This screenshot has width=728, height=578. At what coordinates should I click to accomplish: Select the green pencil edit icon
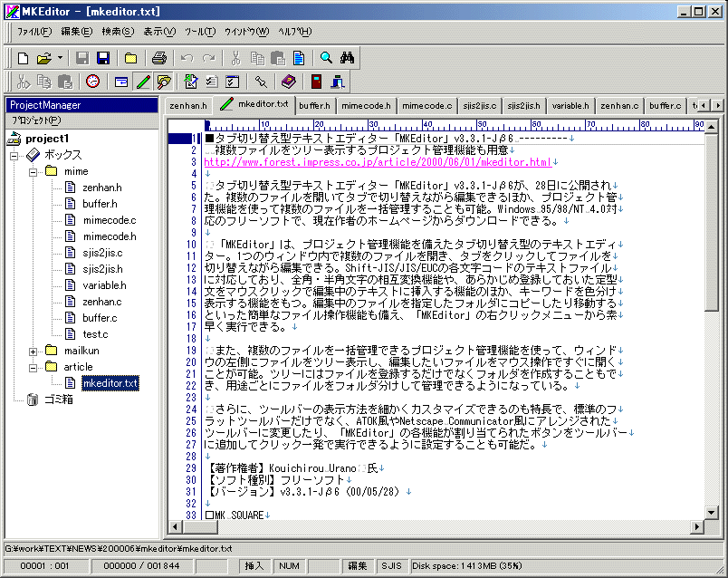141,82
